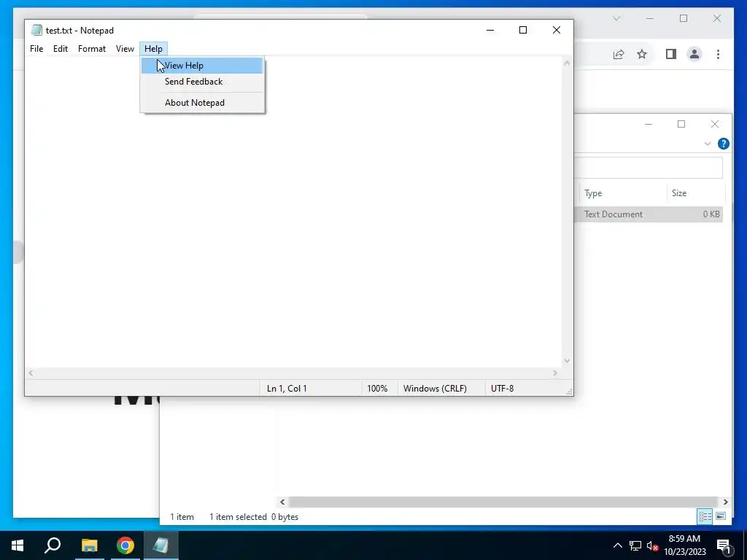
Task: Sort by Size column header
Action: pos(695,192)
